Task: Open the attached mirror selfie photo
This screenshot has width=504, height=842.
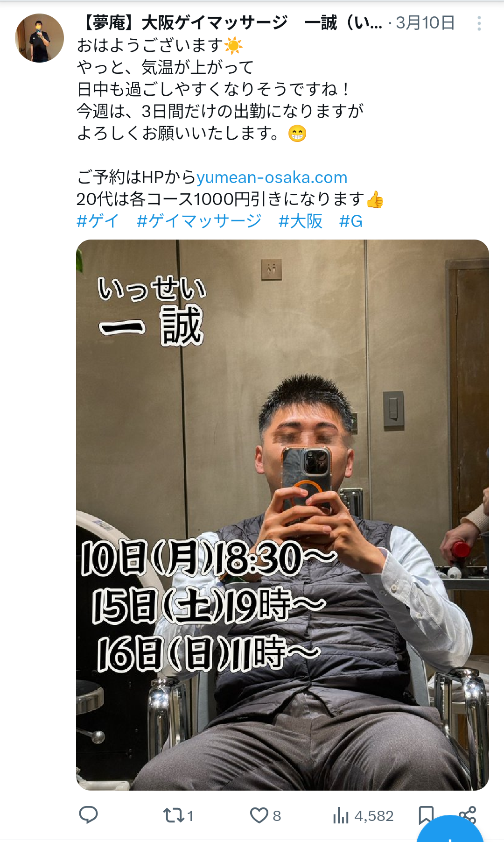Action: (x=282, y=515)
